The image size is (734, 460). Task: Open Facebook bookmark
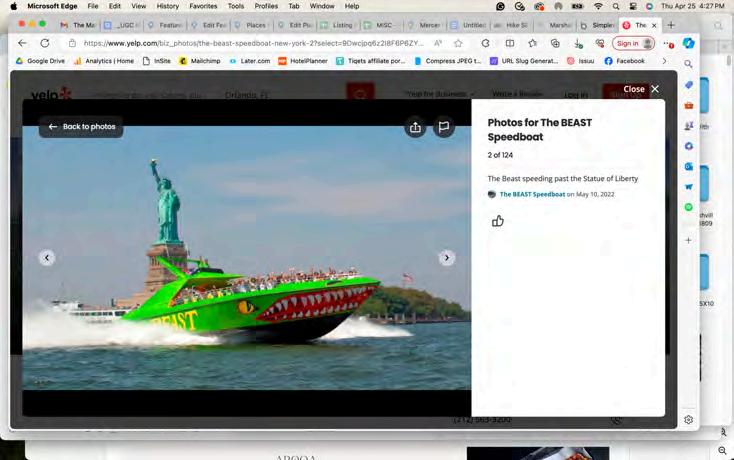[x=624, y=61]
